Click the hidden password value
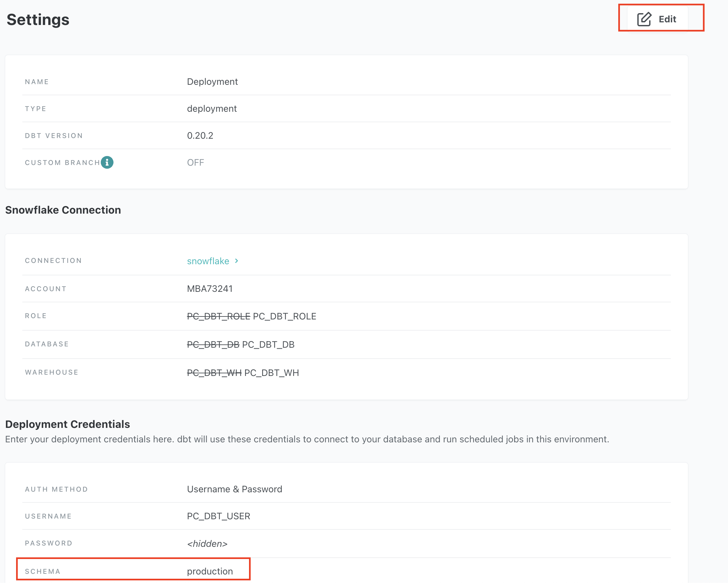The width and height of the screenshot is (728, 583). tap(207, 544)
